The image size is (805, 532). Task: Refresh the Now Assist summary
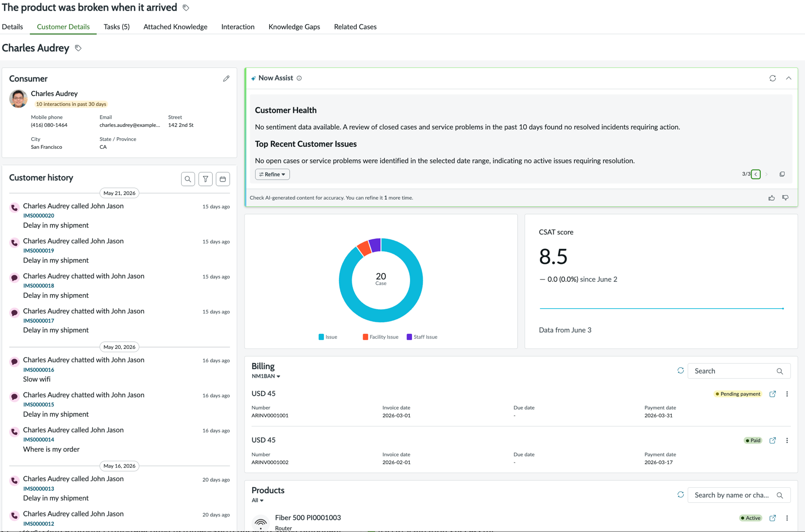tap(773, 78)
